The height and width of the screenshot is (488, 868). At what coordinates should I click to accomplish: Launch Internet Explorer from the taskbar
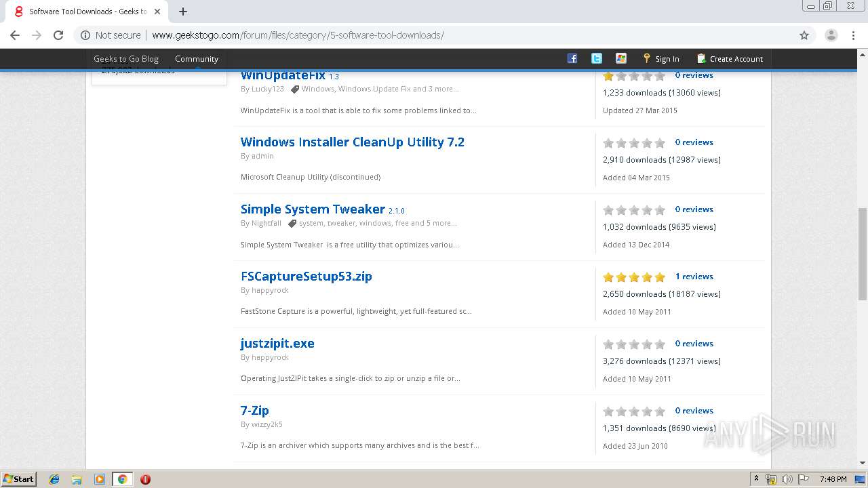pos(54,479)
